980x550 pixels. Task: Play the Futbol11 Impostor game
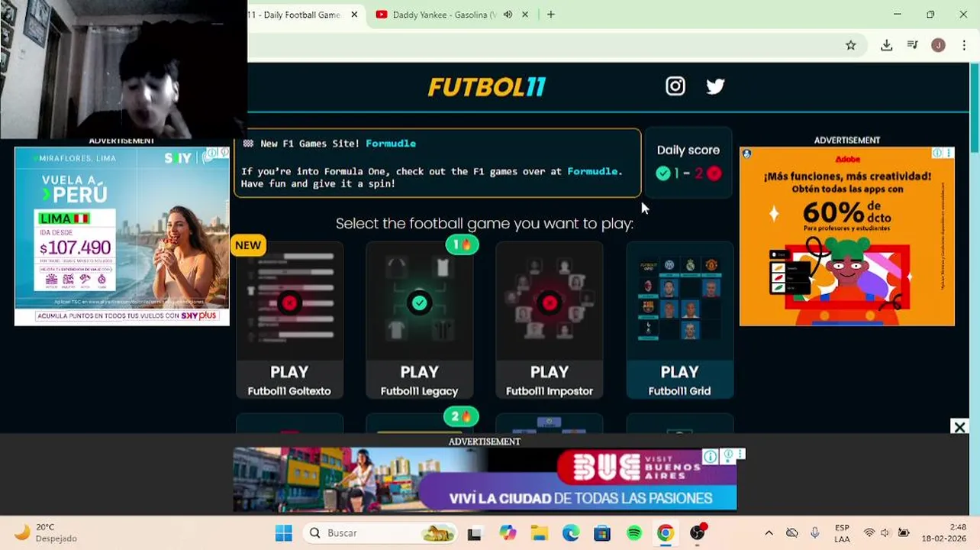tap(550, 319)
